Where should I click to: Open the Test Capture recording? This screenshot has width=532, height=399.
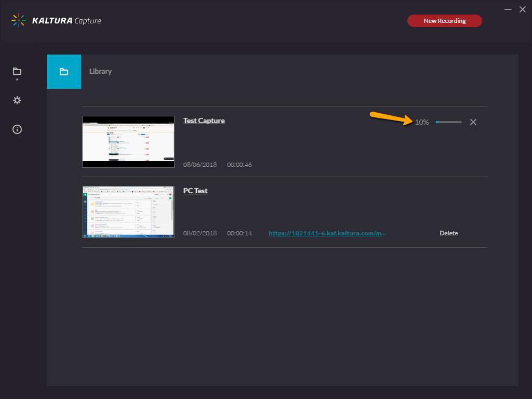pyautogui.click(x=204, y=120)
